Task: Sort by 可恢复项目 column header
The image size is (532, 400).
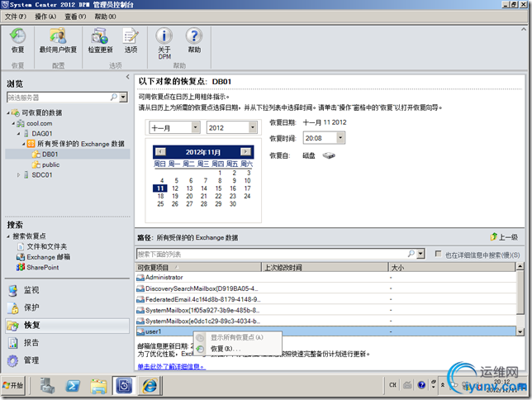Action: tap(198, 268)
